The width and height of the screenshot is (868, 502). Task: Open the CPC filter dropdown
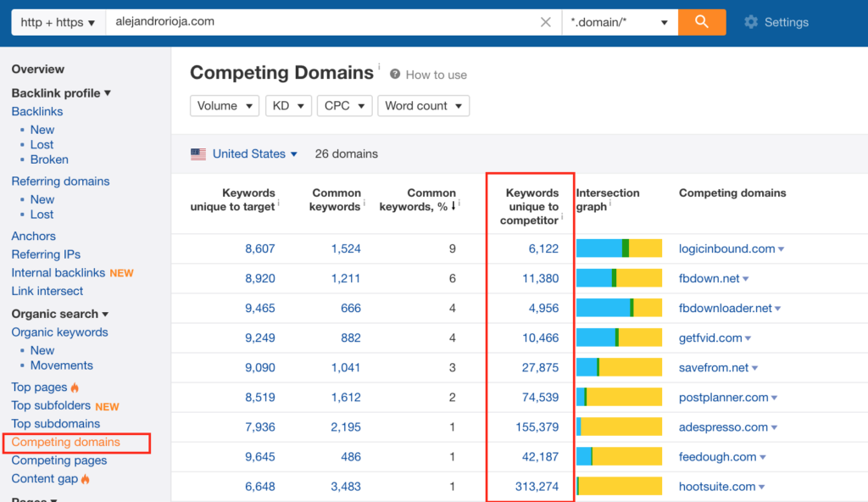[344, 106]
